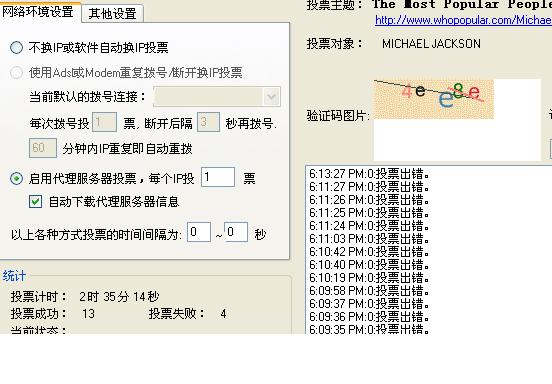This screenshot has width=552, height=384.
Task: Select 使用Adsl或Modem重复拨号 radio option
Action: click(x=17, y=73)
